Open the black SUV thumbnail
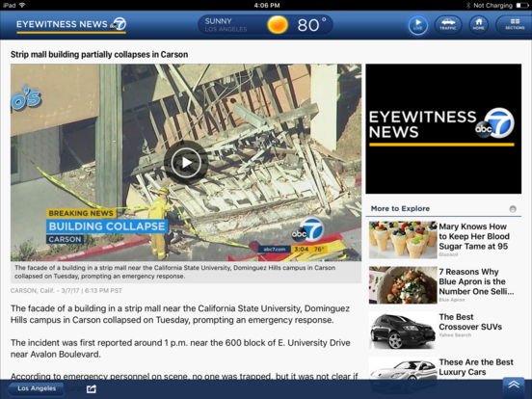The width and height of the screenshot is (532, 399). click(403, 331)
